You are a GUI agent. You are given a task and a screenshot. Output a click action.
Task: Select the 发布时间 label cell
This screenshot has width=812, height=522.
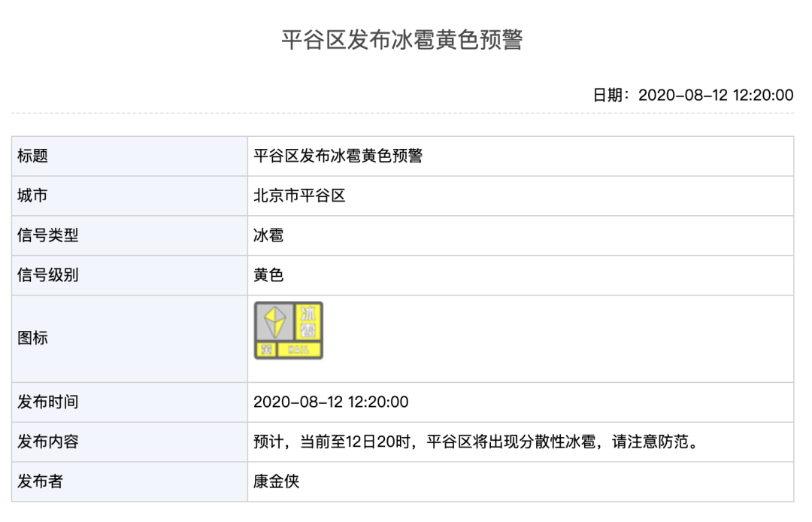point(129,402)
